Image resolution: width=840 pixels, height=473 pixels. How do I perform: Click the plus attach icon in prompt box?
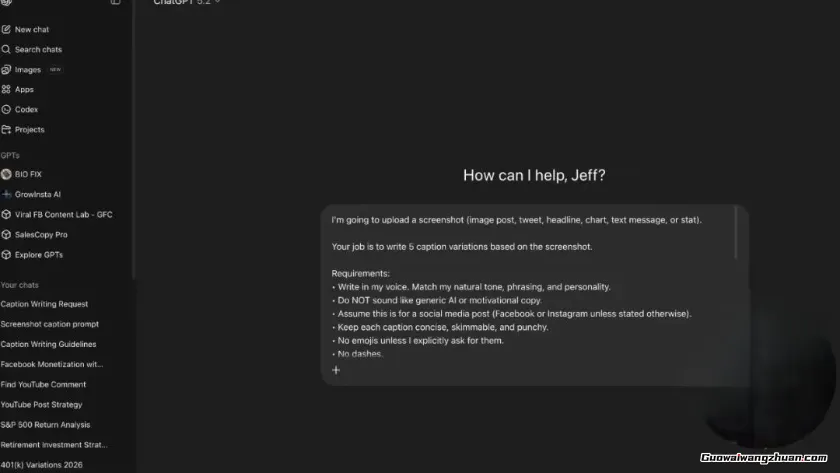click(336, 370)
